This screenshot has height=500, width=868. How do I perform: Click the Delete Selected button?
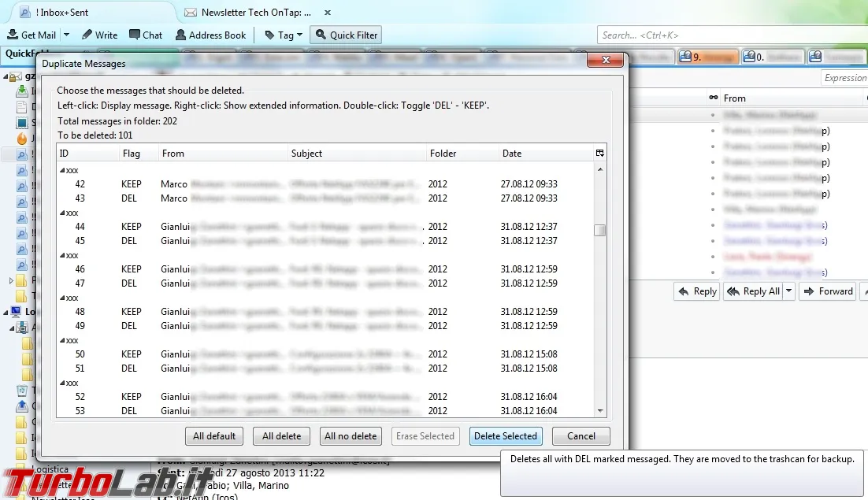click(506, 436)
